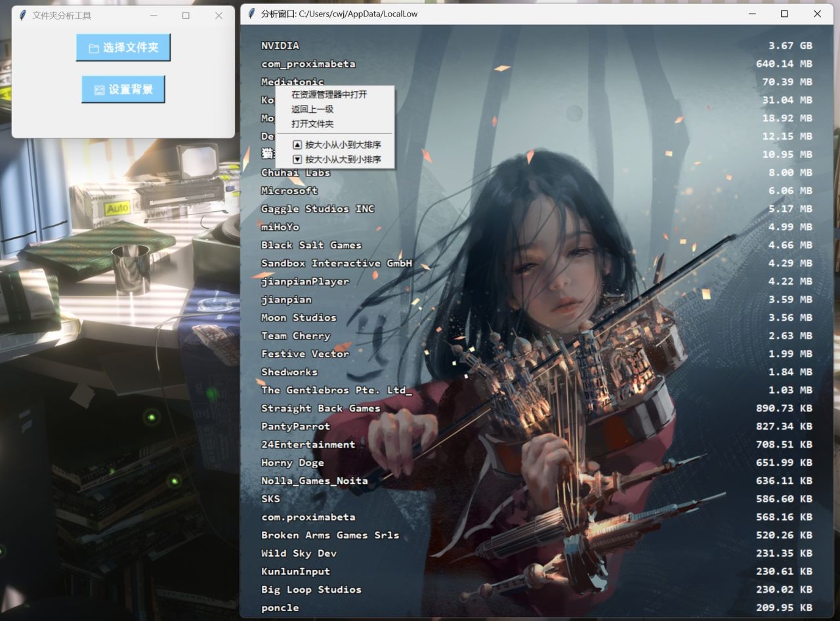Click the 设置背景 button
The image size is (840, 621).
[x=123, y=89]
